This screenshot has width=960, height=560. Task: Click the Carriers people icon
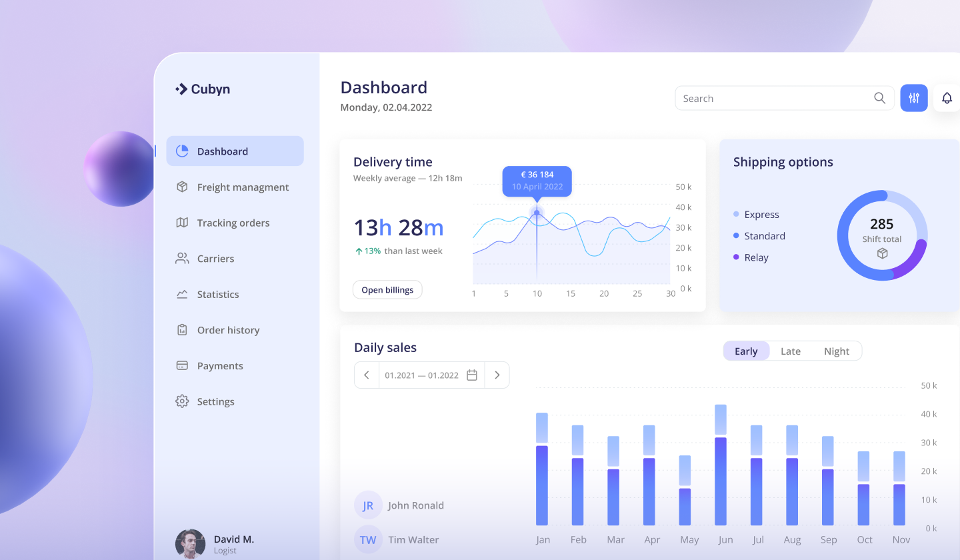(x=182, y=259)
